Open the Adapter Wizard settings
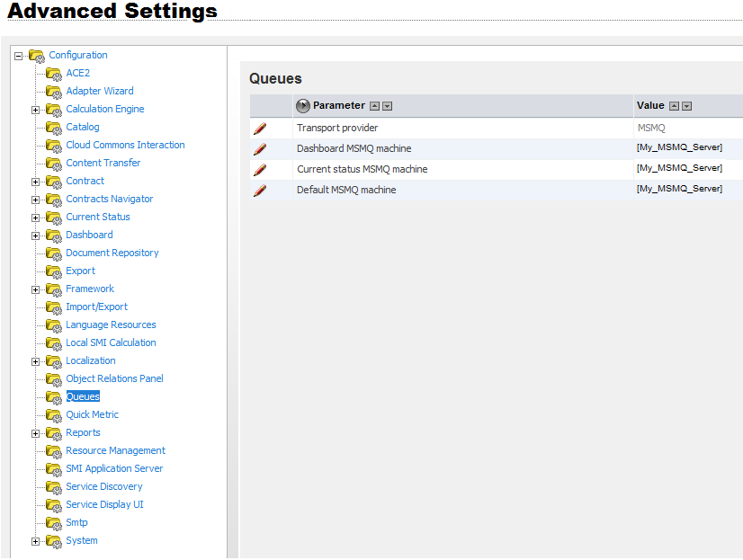Screen dimensions: 743x560 pos(99,91)
